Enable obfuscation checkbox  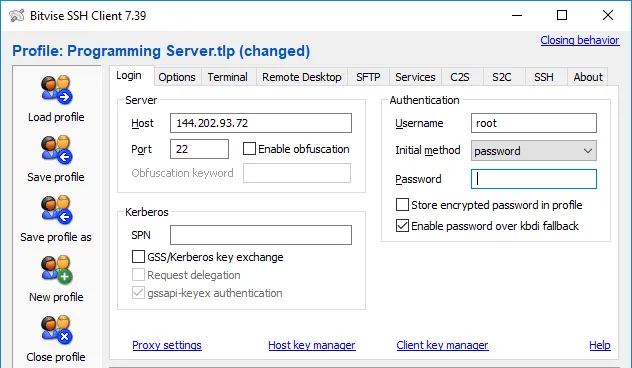coord(249,149)
